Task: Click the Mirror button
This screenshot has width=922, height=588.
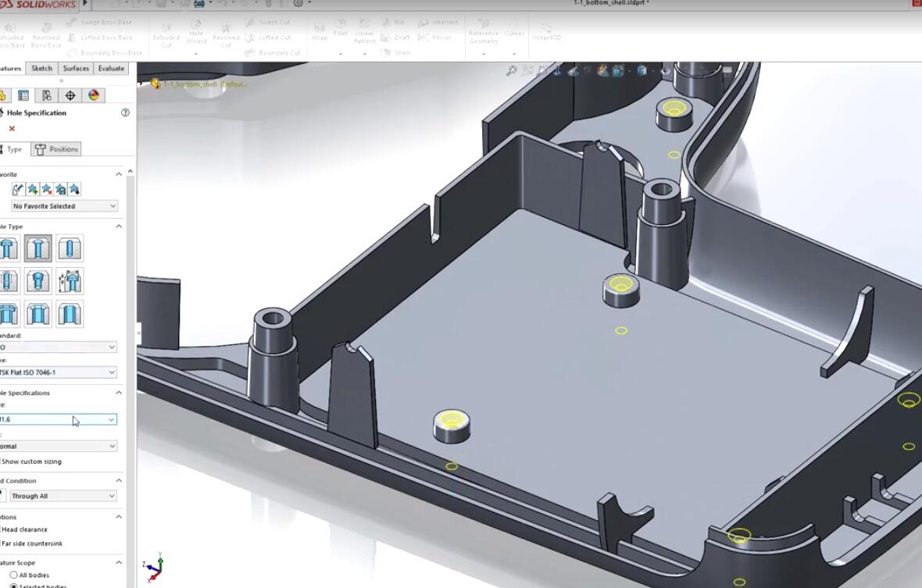Action: [x=434, y=37]
